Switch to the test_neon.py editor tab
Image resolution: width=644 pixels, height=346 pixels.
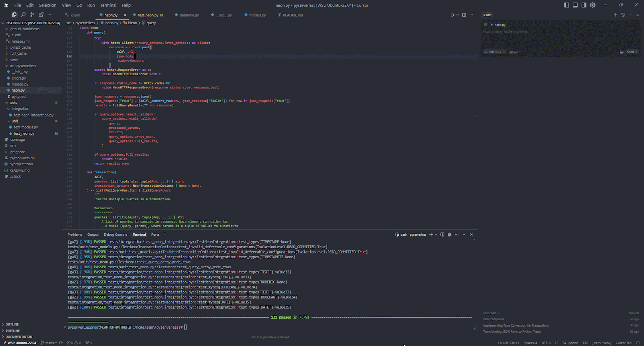pyautogui.click(x=149, y=15)
